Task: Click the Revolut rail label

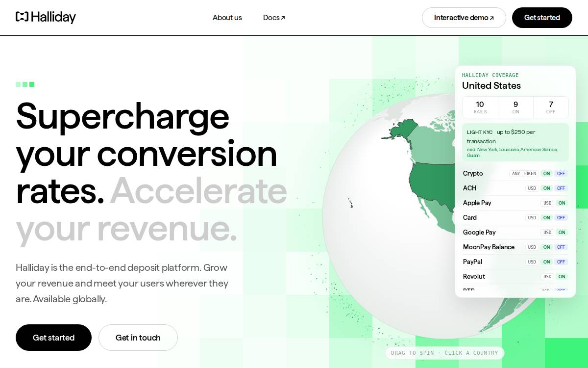Action: coord(474,277)
